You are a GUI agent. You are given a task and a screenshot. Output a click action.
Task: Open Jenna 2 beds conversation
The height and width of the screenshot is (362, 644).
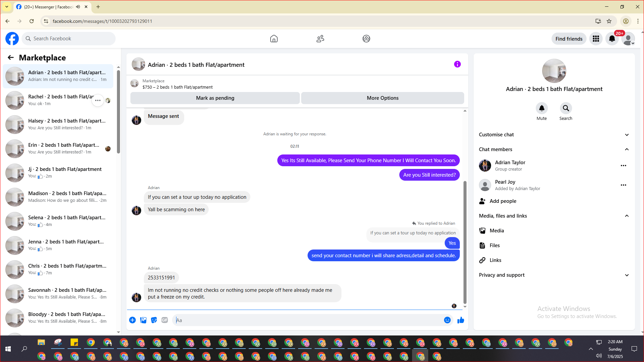pyautogui.click(x=58, y=245)
